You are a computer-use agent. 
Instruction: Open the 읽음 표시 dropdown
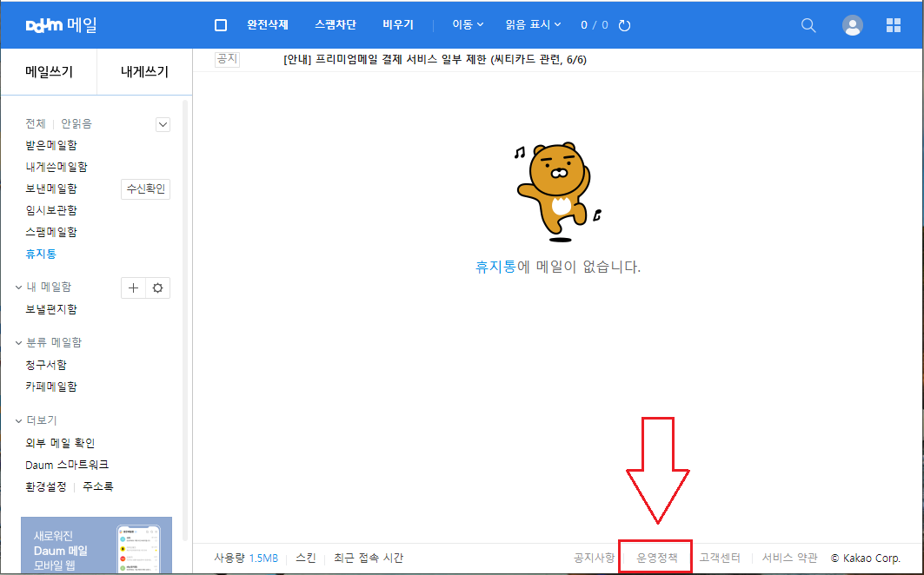[533, 24]
